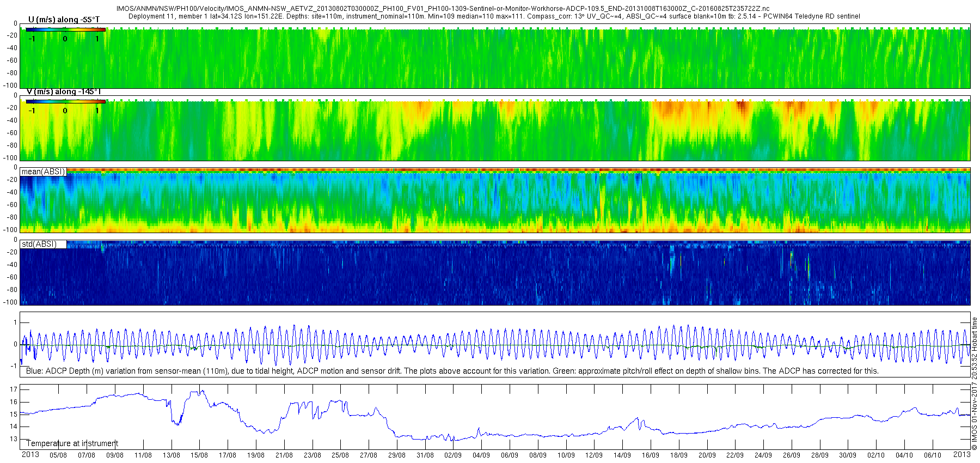980x463 pixels.
Task: Click the 'Blue: ADCP Depth (m) variation' caption
Action: [x=452, y=371]
